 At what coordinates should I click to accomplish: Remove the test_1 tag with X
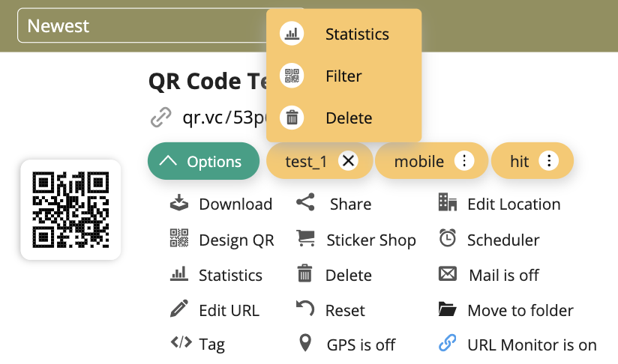[x=347, y=161]
